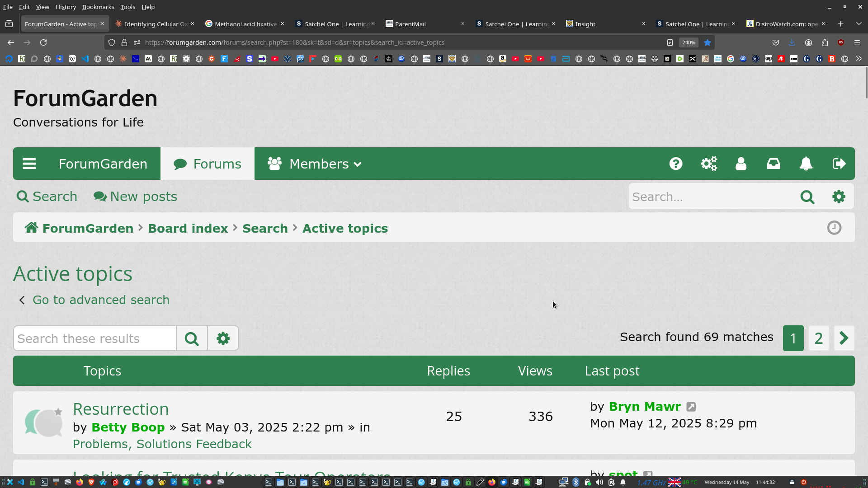Close the ParentMail tab
Screen dimensions: 868x488
click(x=463, y=23)
